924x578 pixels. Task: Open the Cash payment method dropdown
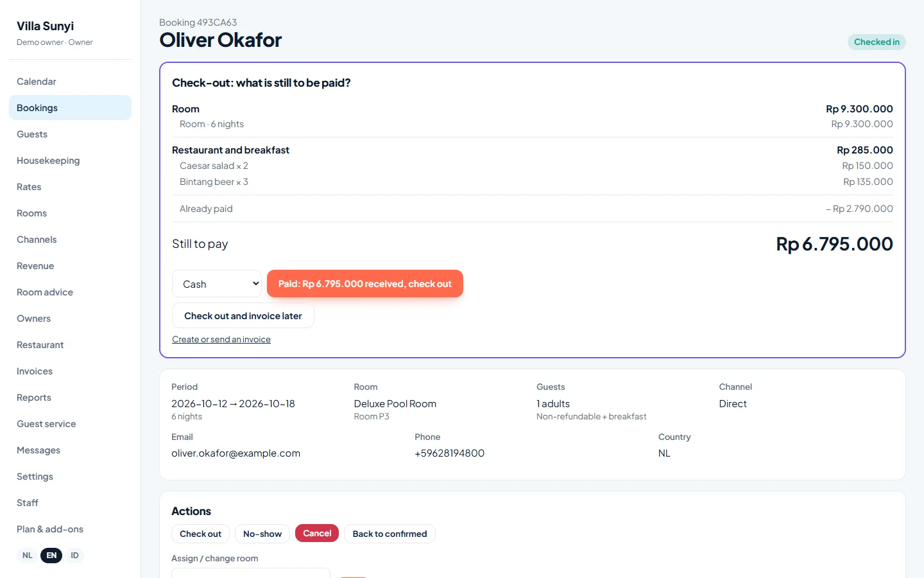[x=217, y=284]
